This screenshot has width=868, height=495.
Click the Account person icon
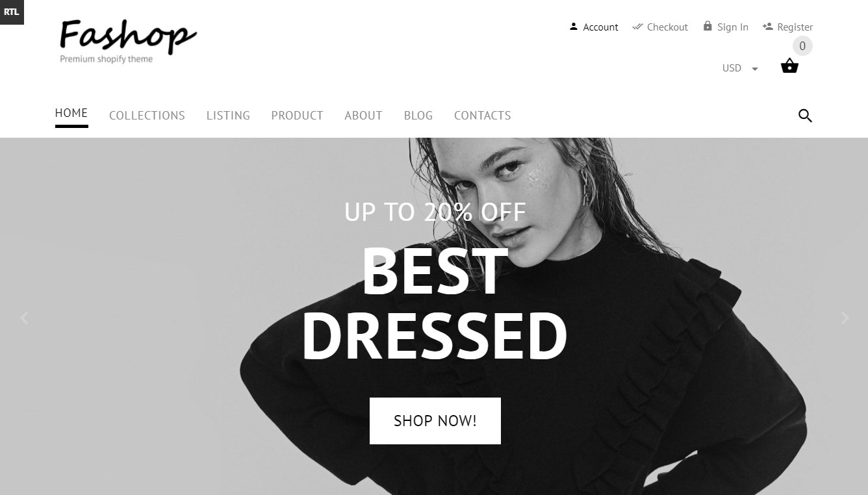pos(574,27)
